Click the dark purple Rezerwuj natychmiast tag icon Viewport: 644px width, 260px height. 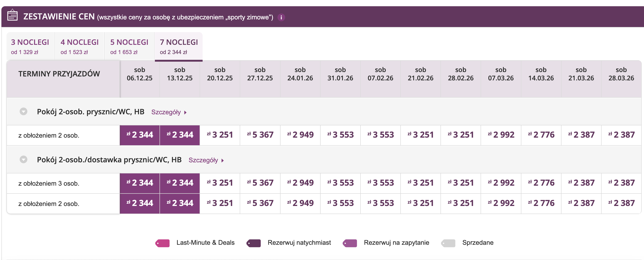(254, 243)
